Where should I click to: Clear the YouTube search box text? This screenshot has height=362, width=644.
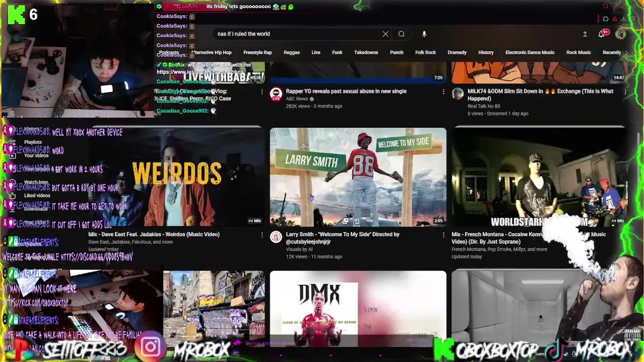pyautogui.click(x=385, y=34)
